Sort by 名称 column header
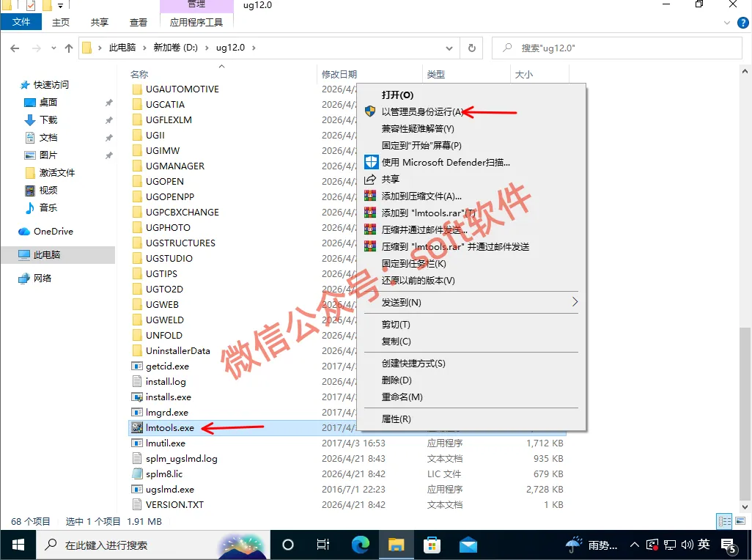Image resolution: width=752 pixels, height=560 pixels. pyautogui.click(x=139, y=74)
